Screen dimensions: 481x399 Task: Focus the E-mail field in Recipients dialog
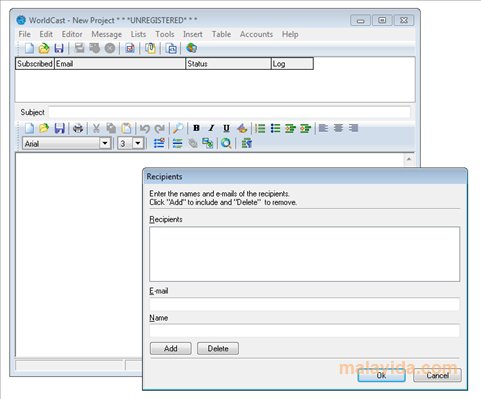click(305, 304)
